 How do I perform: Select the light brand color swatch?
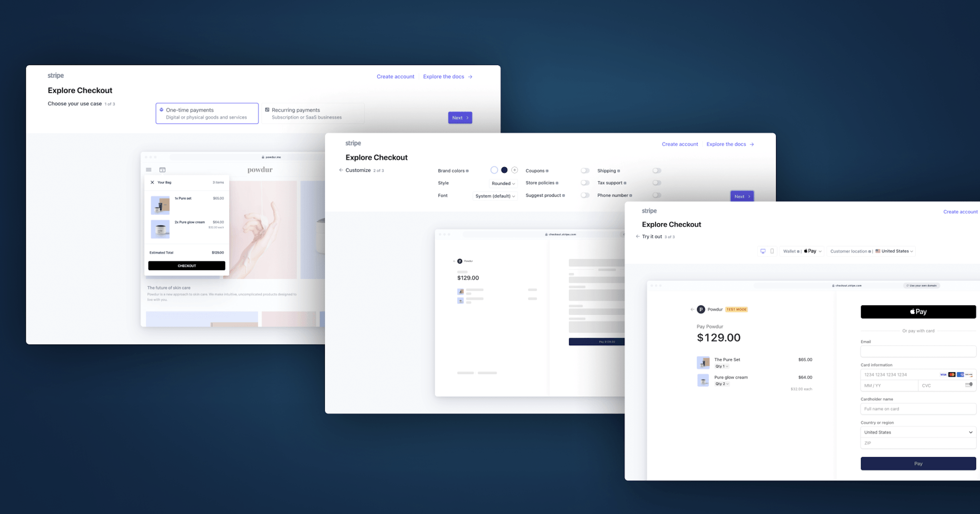[493, 170]
